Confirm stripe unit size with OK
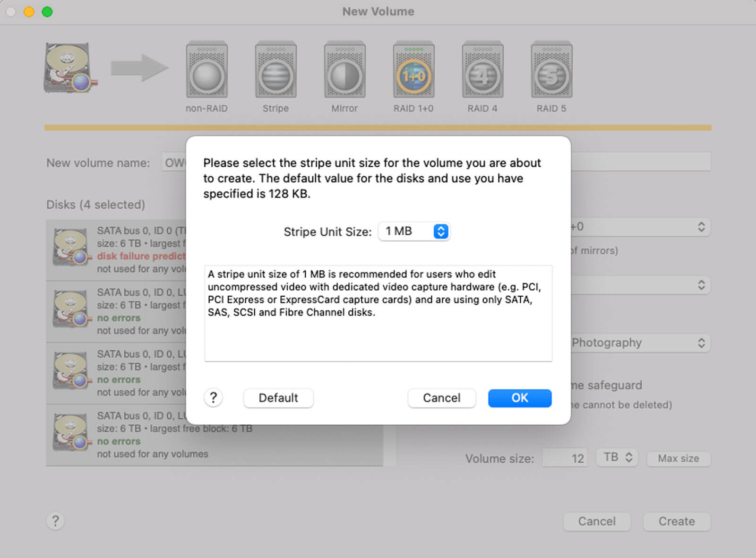The width and height of the screenshot is (756, 558). 519,398
